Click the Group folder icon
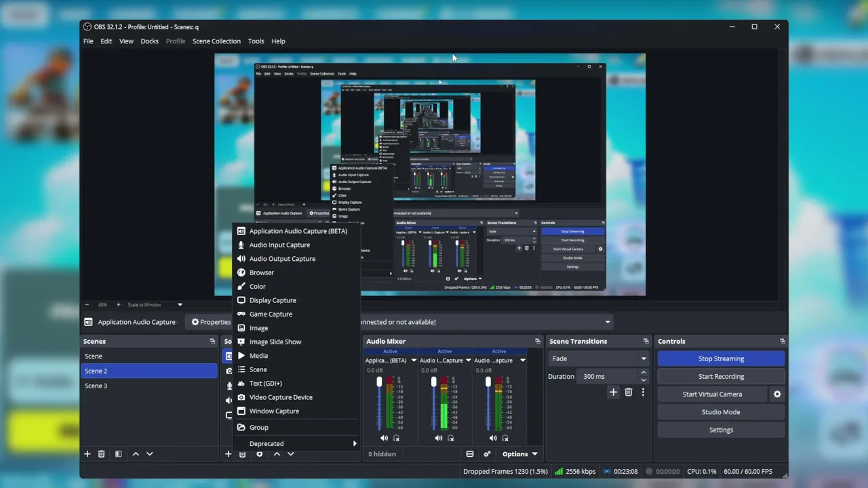This screenshot has width=868, height=488. coord(241,428)
